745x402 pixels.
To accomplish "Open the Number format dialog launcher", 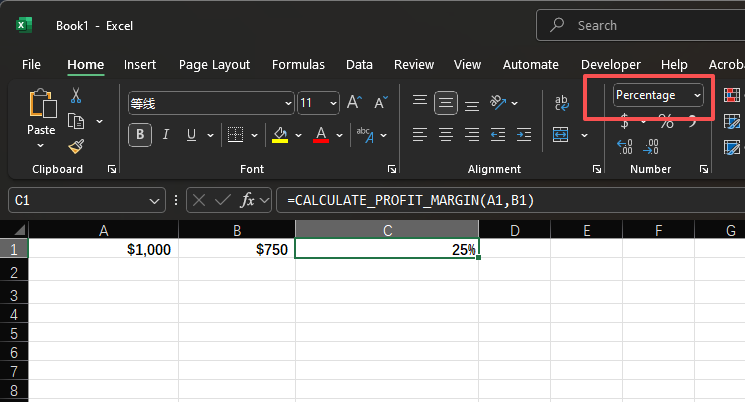I will point(704,169).
